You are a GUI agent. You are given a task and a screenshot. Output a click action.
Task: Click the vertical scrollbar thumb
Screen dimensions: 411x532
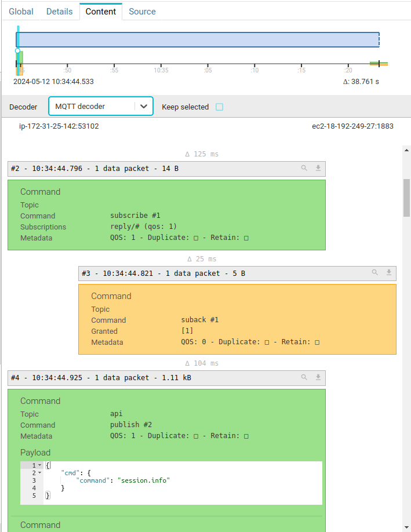(406, 198)
